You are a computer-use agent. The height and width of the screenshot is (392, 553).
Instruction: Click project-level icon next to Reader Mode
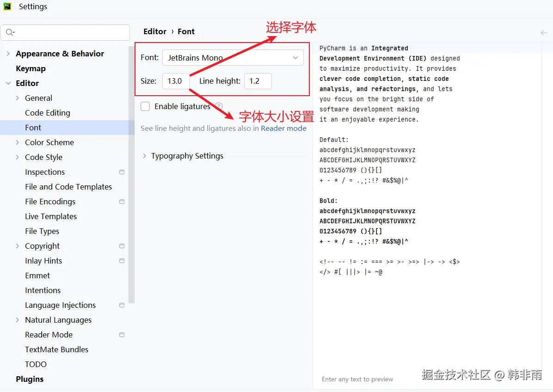pos(122,335)
